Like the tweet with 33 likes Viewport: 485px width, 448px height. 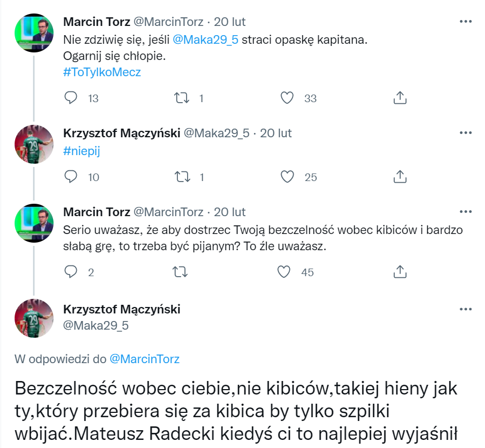[288, 98]
